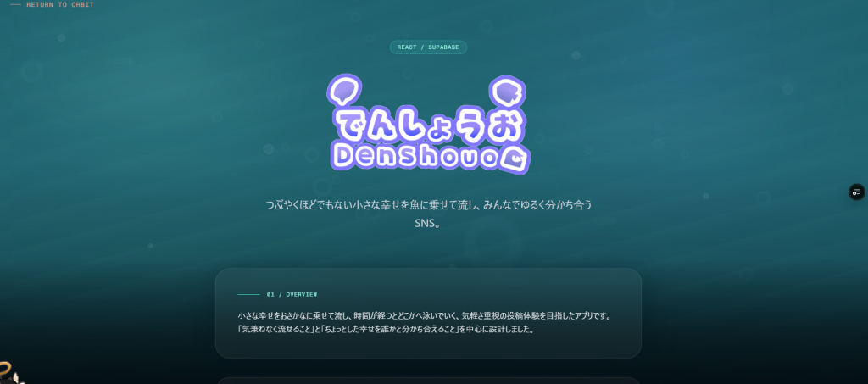
Task: Click the top-right fish icon in the logo
Action: tap(506, 90)
